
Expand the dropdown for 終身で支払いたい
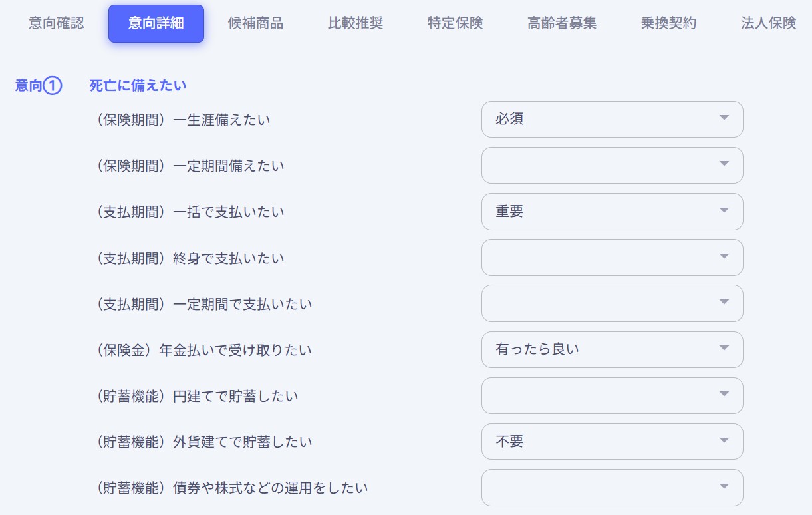[x=612, y=257]
